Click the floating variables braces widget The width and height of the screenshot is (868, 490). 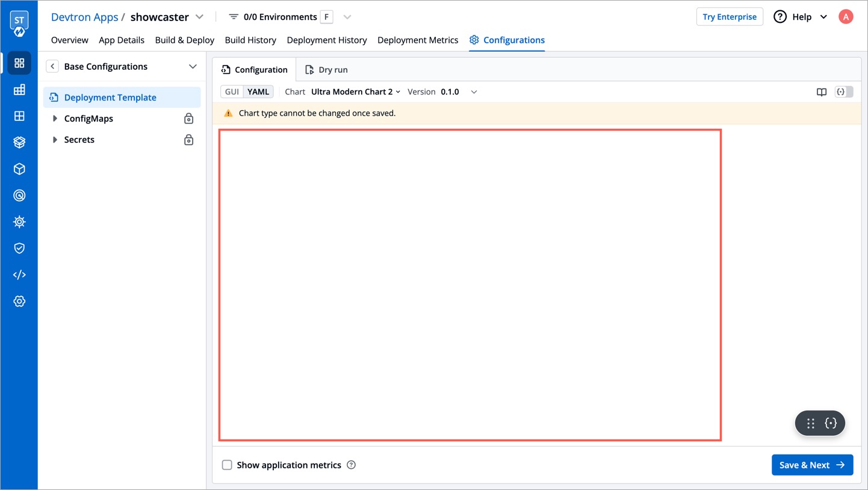831,424
